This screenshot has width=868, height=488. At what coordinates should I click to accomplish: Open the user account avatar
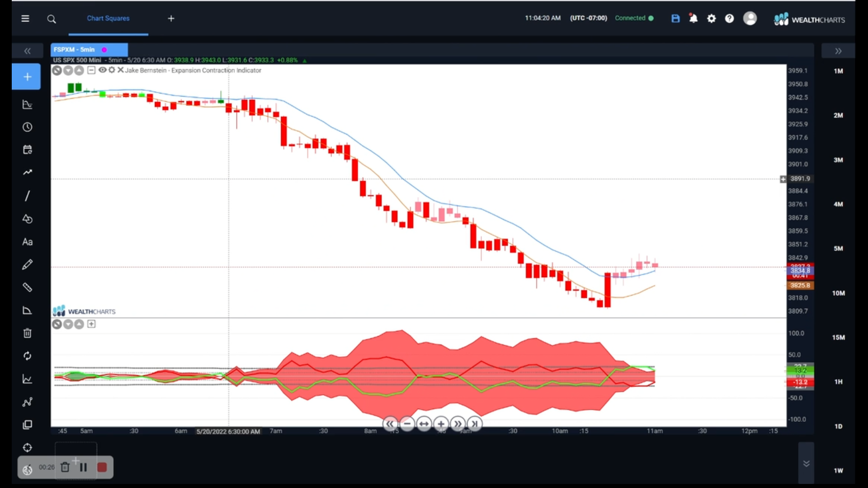(x=750, y=19)
